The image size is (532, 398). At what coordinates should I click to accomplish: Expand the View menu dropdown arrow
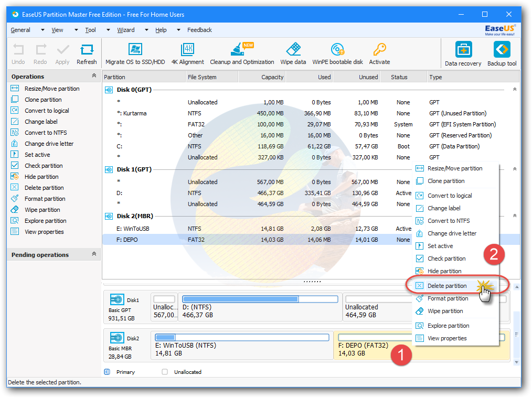76,30
